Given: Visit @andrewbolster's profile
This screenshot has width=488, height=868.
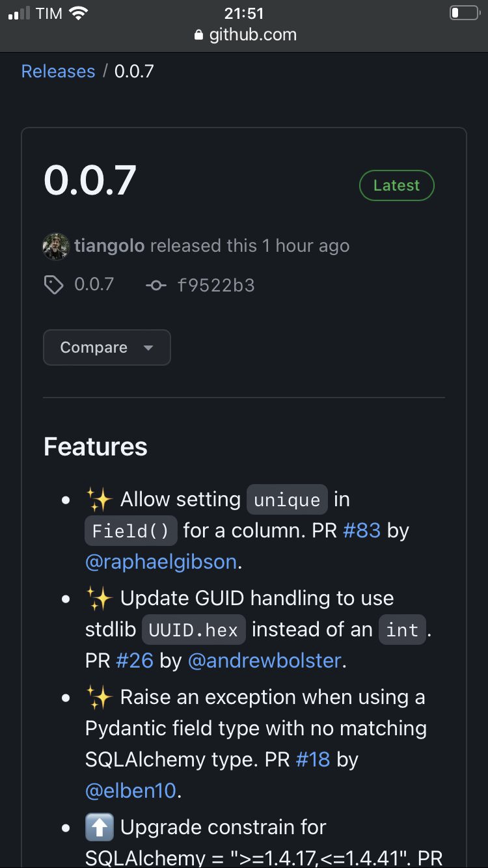Looking at the screenshot, I should tap(264, 660).
